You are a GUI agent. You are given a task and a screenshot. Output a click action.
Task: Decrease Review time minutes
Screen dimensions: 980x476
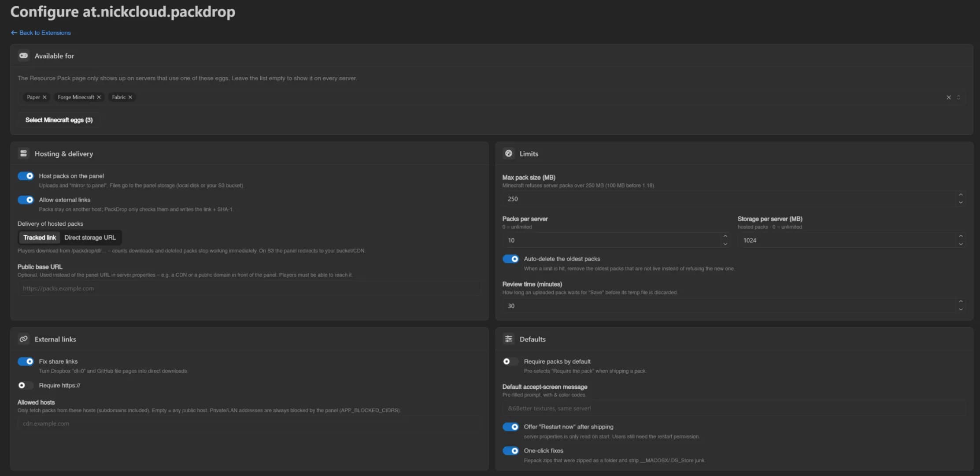(x=961, y=309)
